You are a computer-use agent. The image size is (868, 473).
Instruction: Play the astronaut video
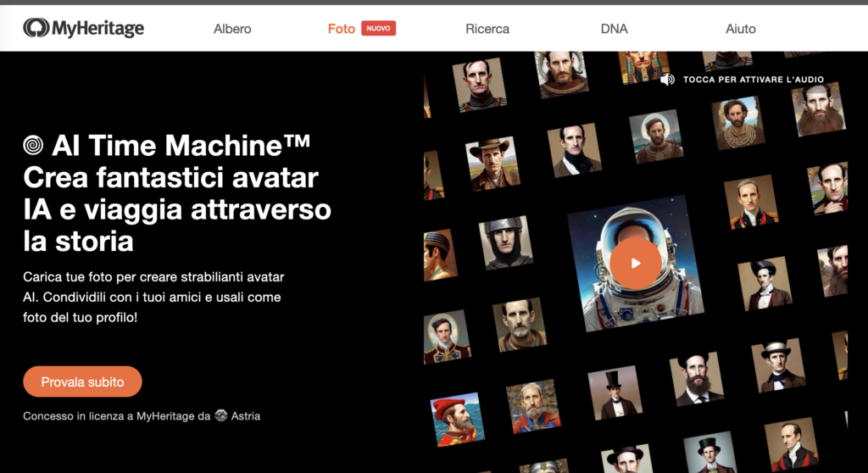coord(636,263)
